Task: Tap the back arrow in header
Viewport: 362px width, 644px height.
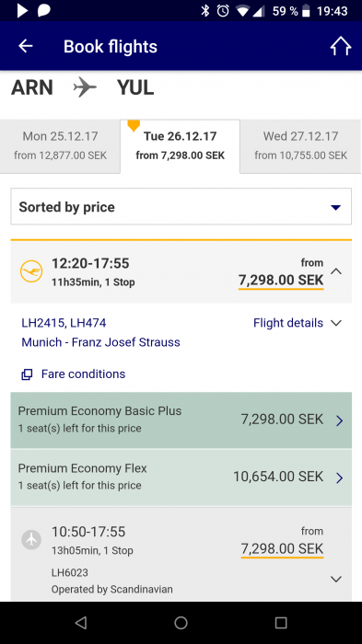Action: 26,46
